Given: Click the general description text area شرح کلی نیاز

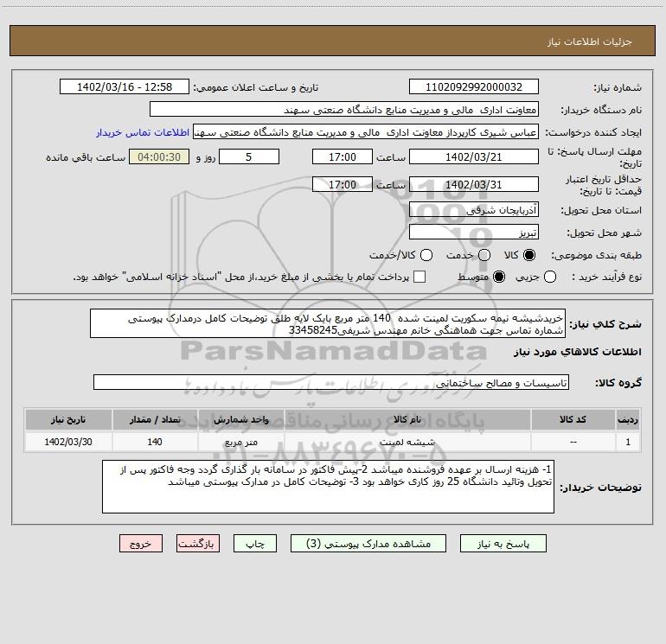Looking at the screenshot, I should pyautogui.click(x=328, y=323).
